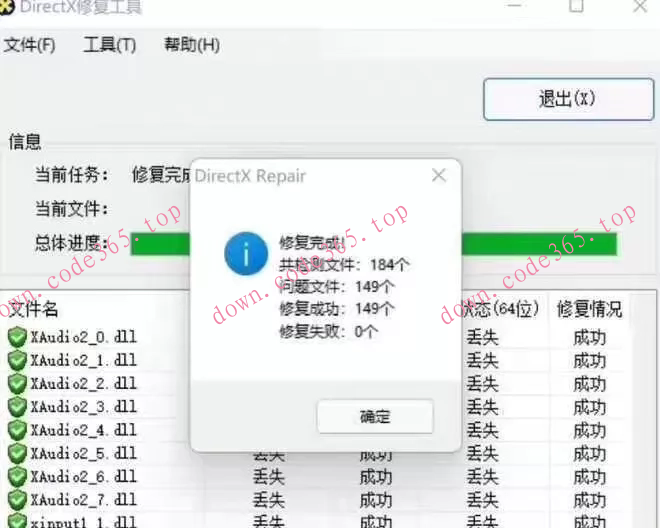The height and width of the screenshot is (528, 660).
Task: Click 修复失败: 0个 text in dialog
Action: [x=328, y=332]
